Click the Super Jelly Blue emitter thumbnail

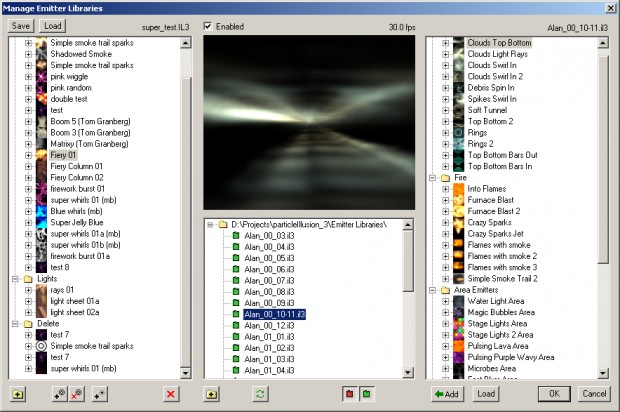click(42, 222)
